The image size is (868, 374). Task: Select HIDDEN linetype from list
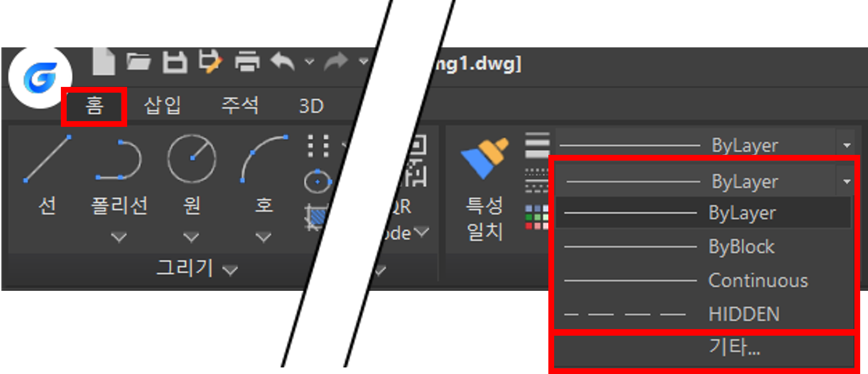pyautogui.click(x=703, y=314)
